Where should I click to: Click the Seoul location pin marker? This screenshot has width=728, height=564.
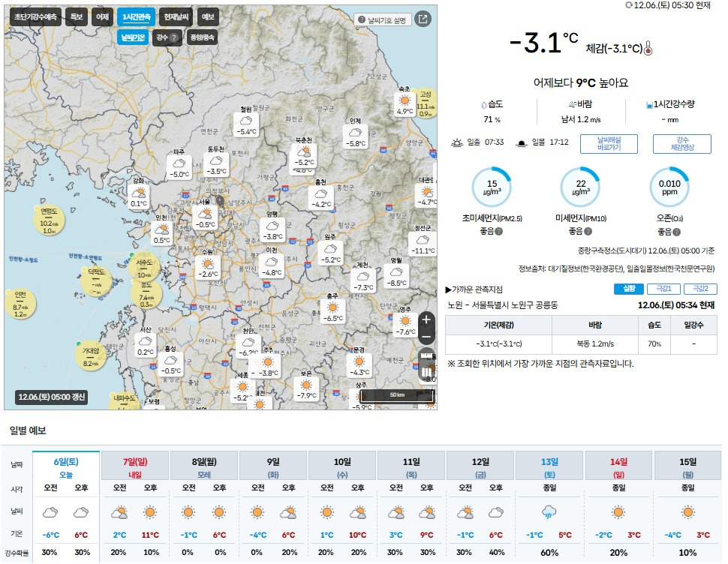pyautogui.click(x=220, y=200)
